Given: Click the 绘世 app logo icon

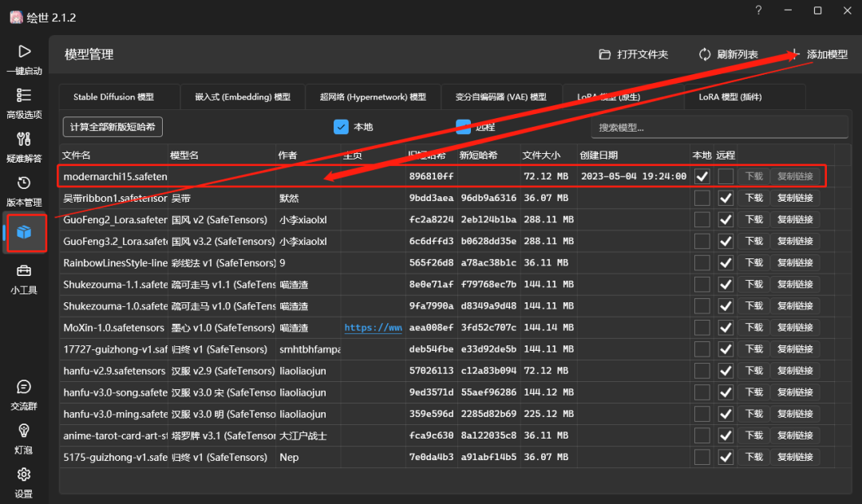Looking at the screenshot, I should [16, 17].
